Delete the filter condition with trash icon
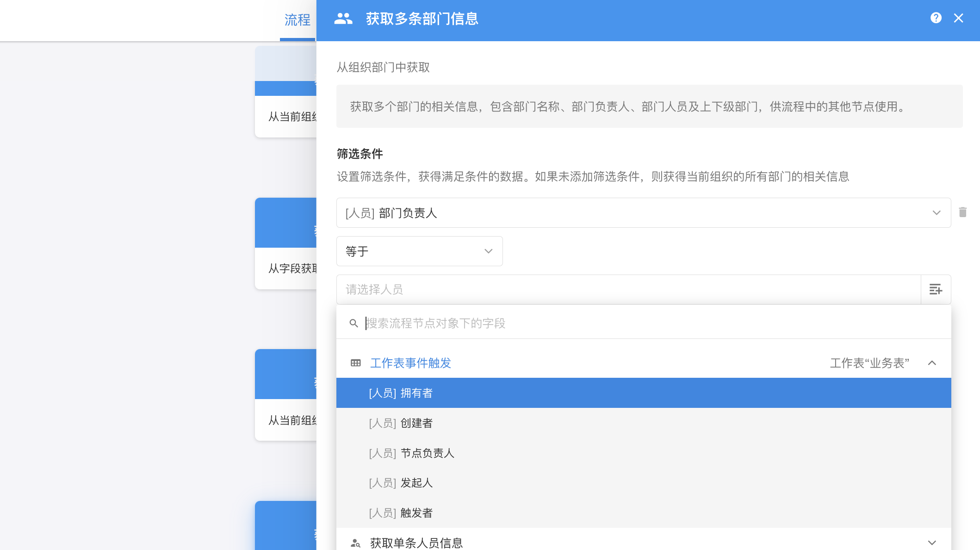Screen dimensions: 980x550 click(x=963, y=212)
